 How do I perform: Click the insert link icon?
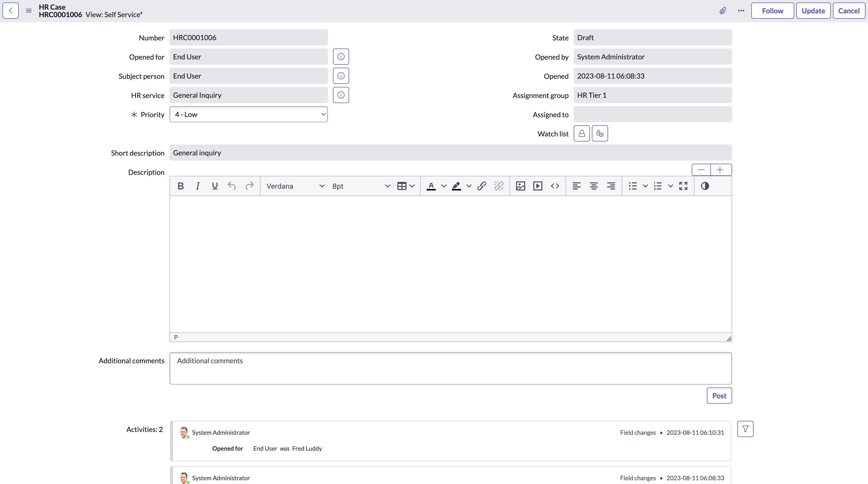481,186
